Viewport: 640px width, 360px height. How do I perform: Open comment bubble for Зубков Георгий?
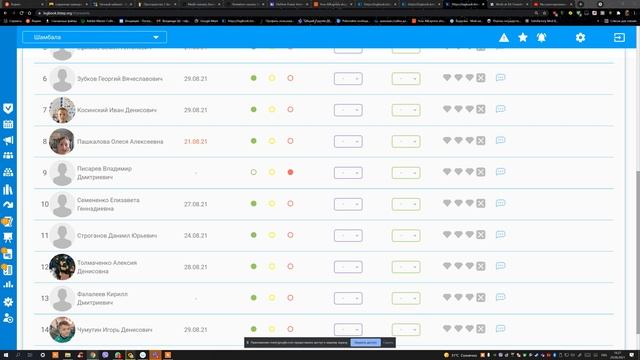coord(500,78)
